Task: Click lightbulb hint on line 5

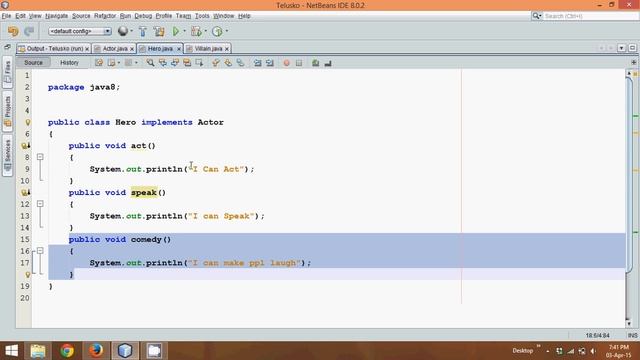Action: click(x=27, y=122)
